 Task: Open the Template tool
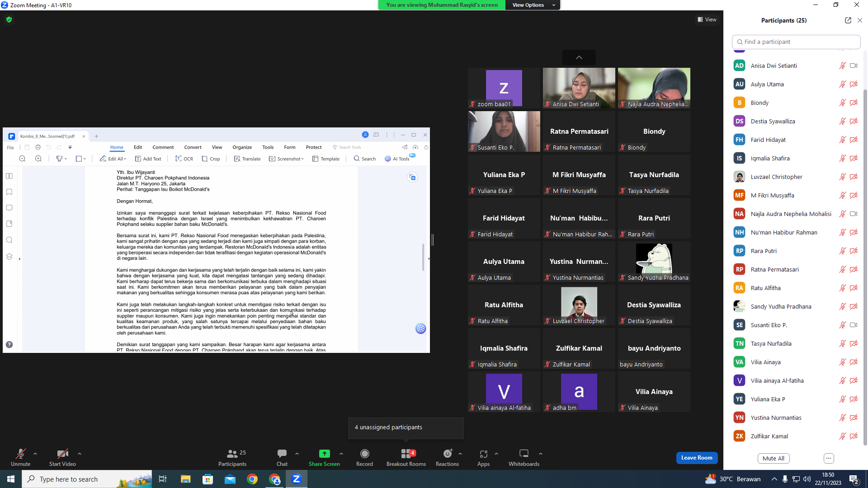pyautogui.click(x=326, y=159)
